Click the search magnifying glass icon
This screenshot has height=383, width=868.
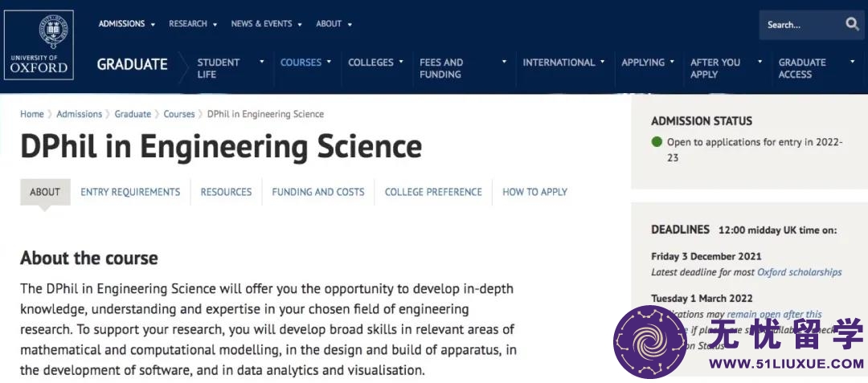pyautogui.click(x=852, y=24)
